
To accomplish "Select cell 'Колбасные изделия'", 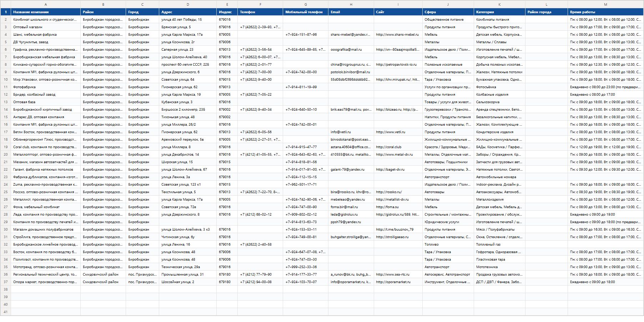I will click(x=499, y=95).
